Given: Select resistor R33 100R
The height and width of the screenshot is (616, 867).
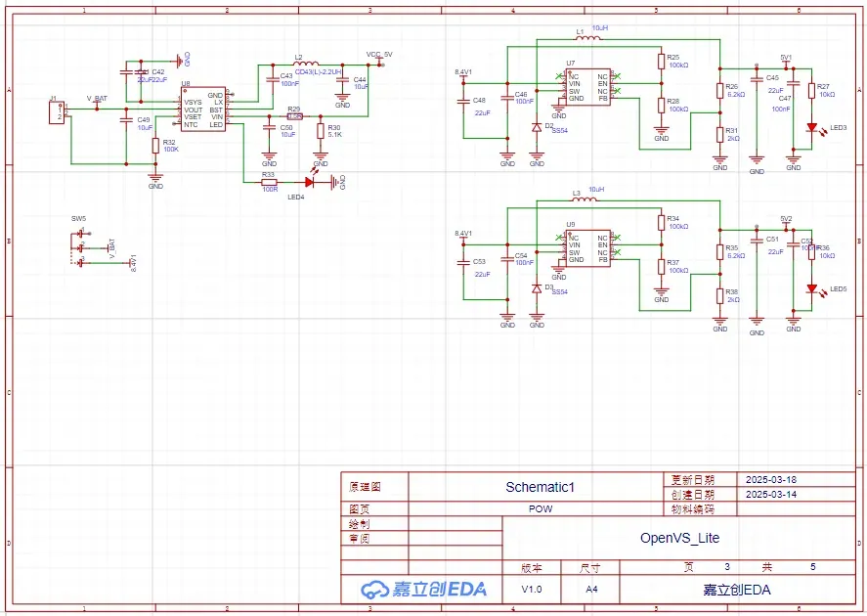Looking at the screenshot, I should [x=268, y=182].
